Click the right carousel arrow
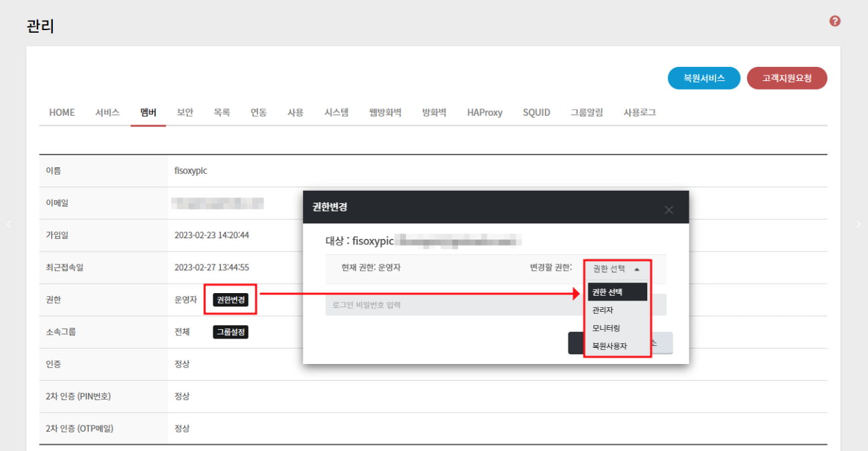The image size is (868, 451). [859, 225]
